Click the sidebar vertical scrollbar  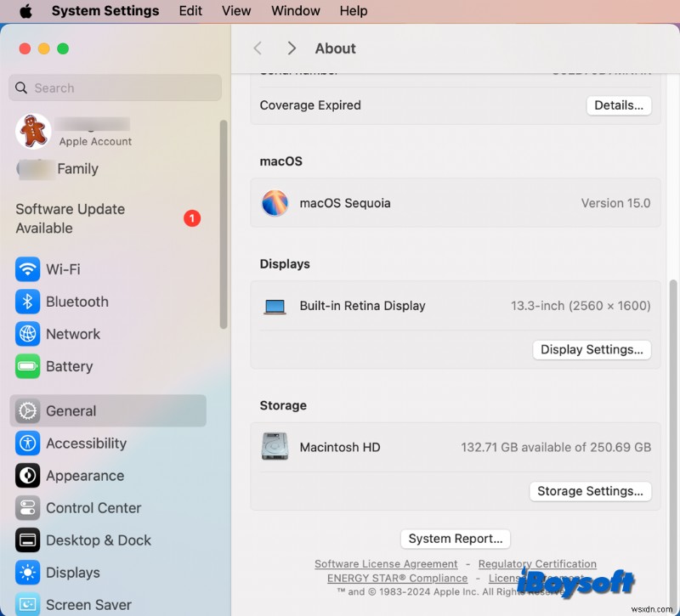coord(224,224)
